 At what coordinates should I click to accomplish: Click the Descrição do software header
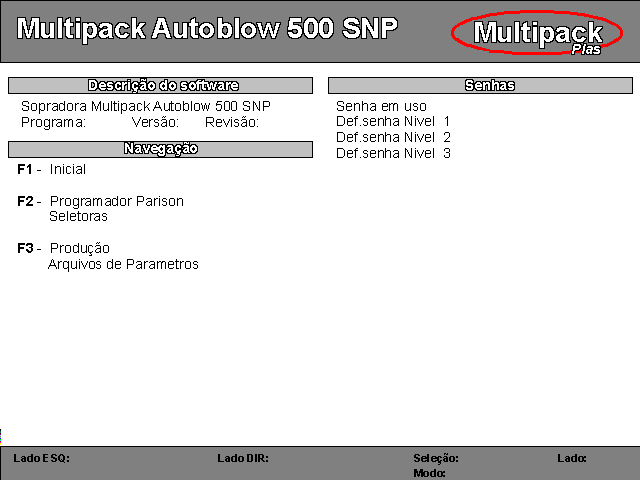[x=160, y=85]
